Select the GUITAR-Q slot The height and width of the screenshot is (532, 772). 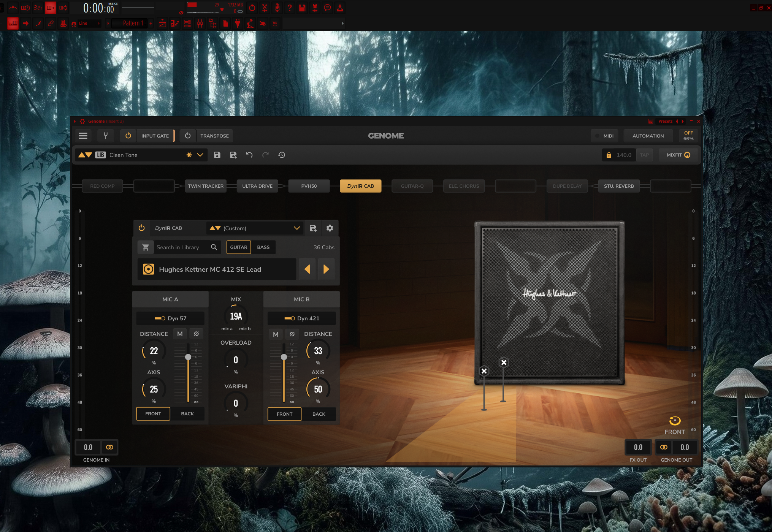click(412, 186)
